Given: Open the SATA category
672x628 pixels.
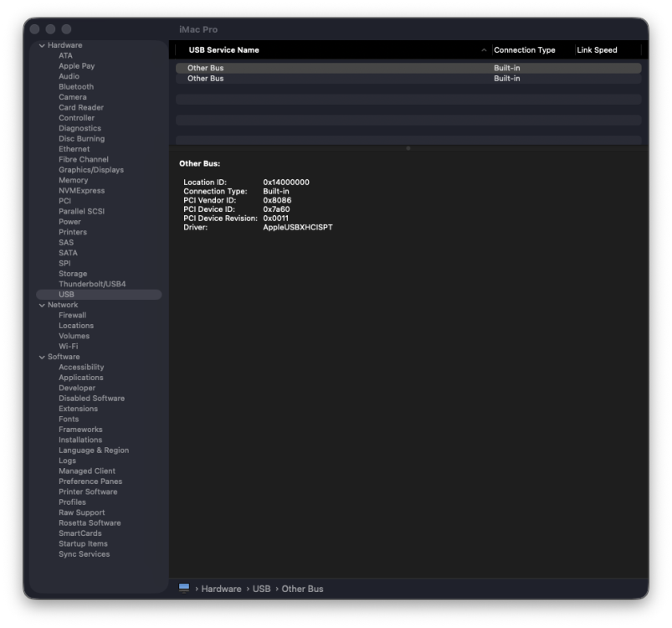Looking at the screenshot, I should point(68,253).
